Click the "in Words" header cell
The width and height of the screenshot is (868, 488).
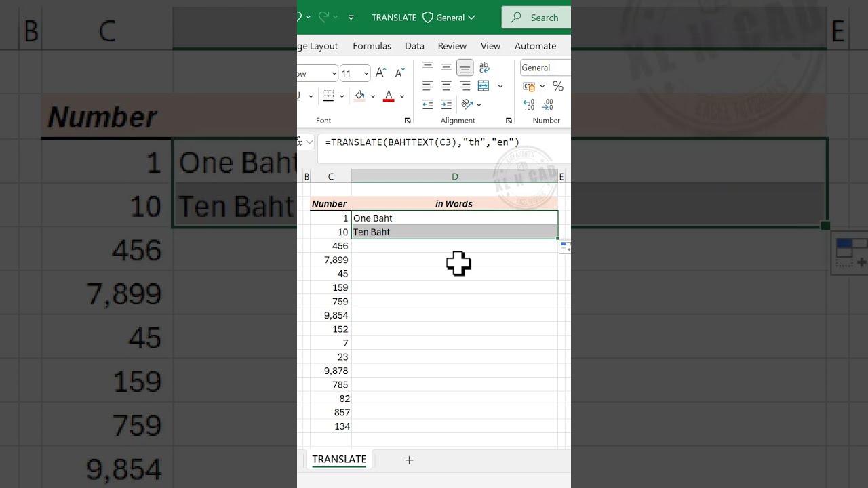(x=454, y=203)
